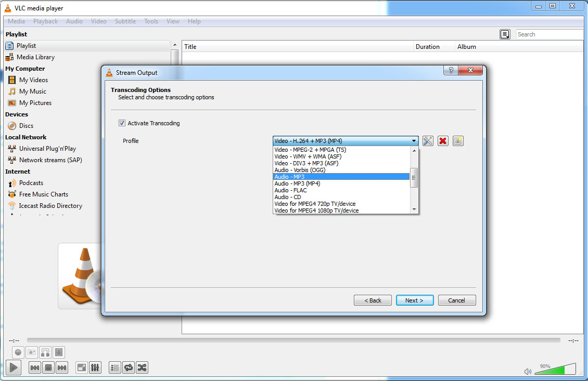Set volume on the green volume slider

tap(555, 369)
